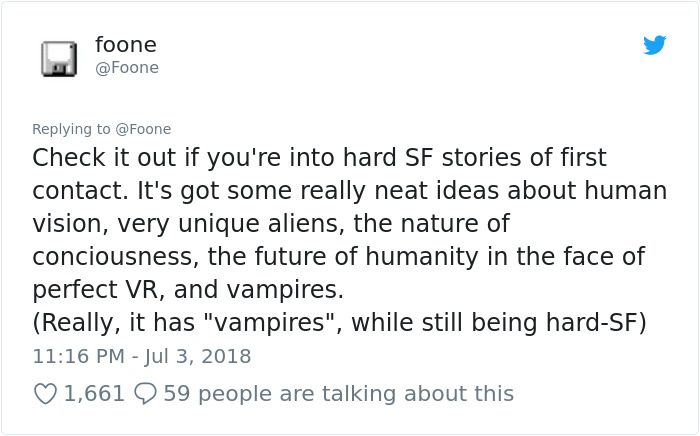Open Twitter via the blue bird logo
This screenshot has width=700, height=436.
tap(654, 45)
